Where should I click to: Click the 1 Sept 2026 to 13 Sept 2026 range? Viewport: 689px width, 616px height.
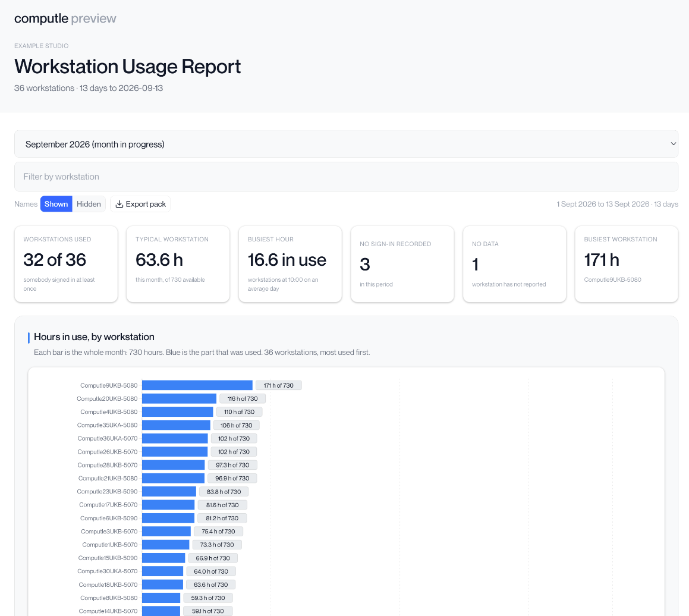point(603,204)
